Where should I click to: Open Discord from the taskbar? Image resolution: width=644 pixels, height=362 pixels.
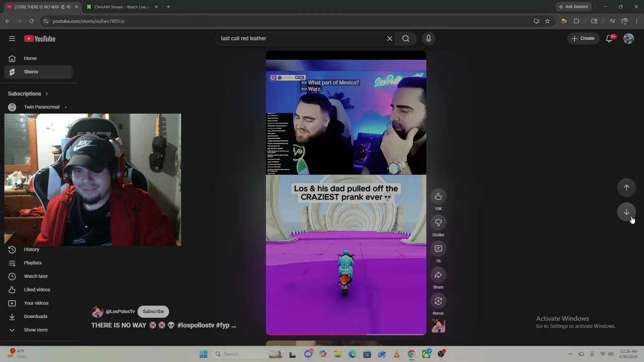click(308, 354)
